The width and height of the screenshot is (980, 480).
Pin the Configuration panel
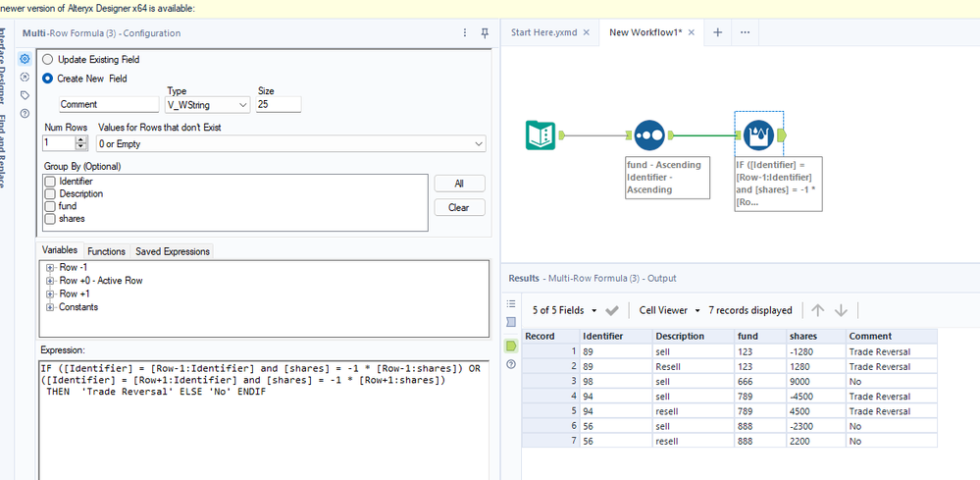[x=485, y=33]
